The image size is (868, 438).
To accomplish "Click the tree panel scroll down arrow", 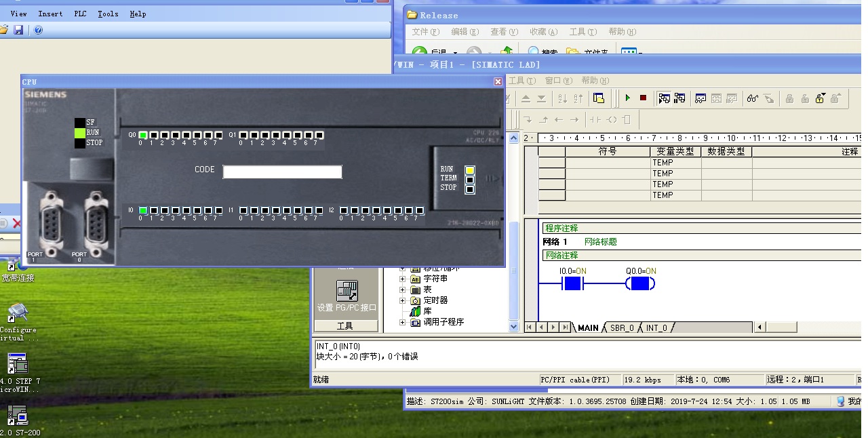I will point(513,327).
